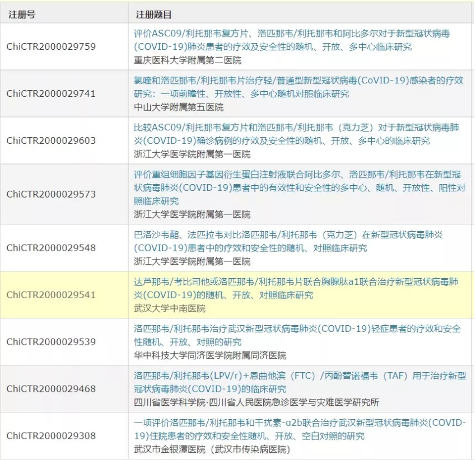Open the 达芦那韦/考比司他 trial link
Screen dimensions: 476x460
(x=296, y=288)
